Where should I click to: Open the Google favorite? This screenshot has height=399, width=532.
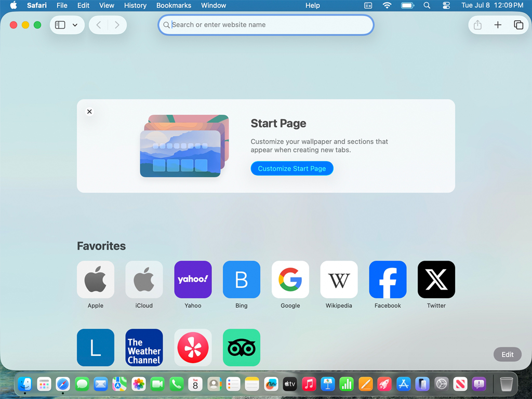point(290,280)
